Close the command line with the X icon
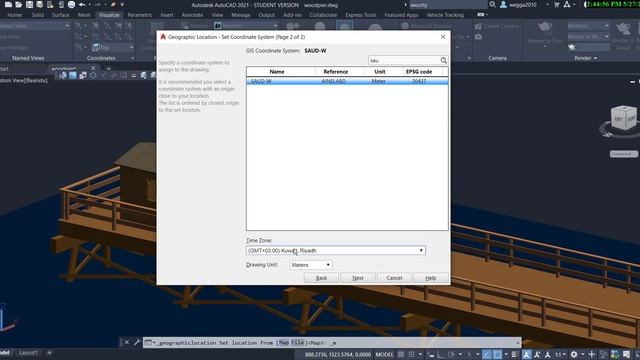The width and height of the screenshot is (640, 360). (127, 342)
